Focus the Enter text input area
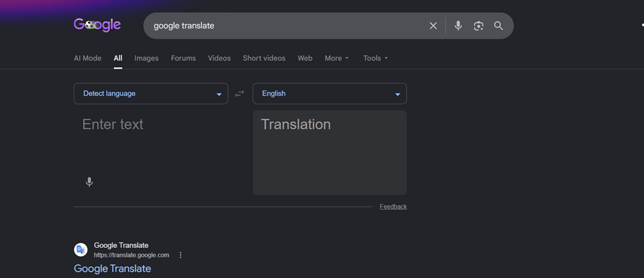The height and width of the screenshot is (278, 644). tap(151, 142)
